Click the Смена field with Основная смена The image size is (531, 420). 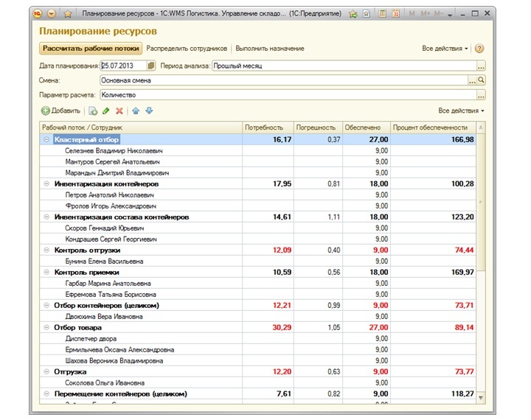coord(283,80)
